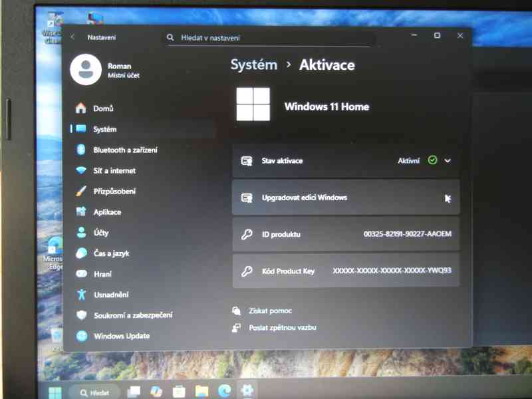Click the Settings gear on the taskbar
Viewport: 532px width, 399px height.
[x=247, y=390]
